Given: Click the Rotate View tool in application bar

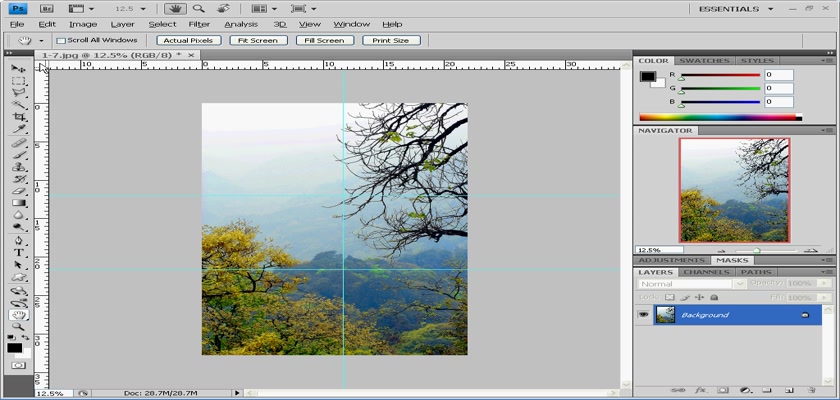Looking at the screenshot, I should [x=221, y=7].
